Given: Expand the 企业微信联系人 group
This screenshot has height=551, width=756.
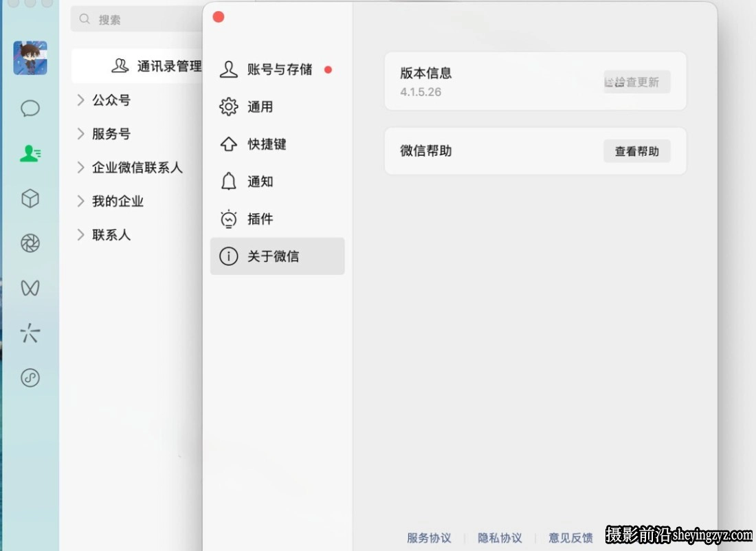Looking at the screenshot, I should 80,167.
